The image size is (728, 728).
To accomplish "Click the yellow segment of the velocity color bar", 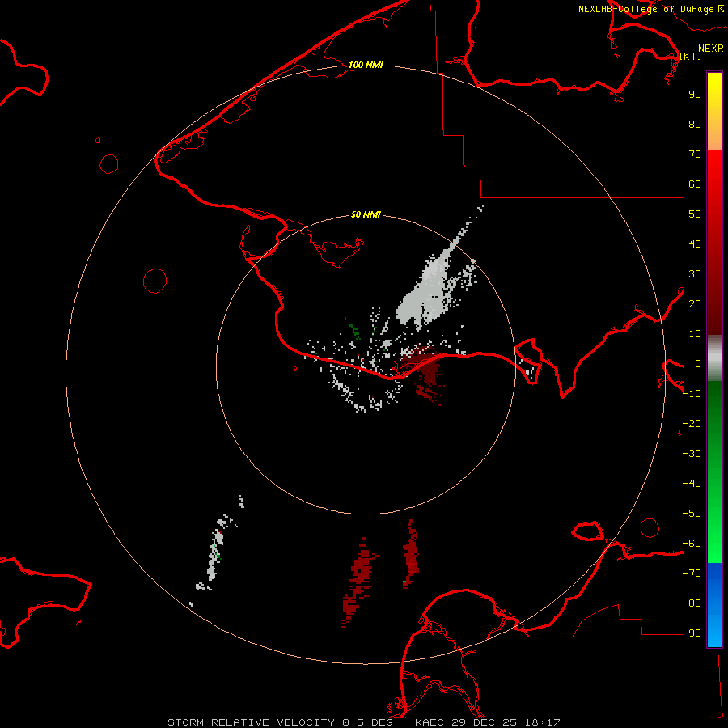I will (714, 112).
